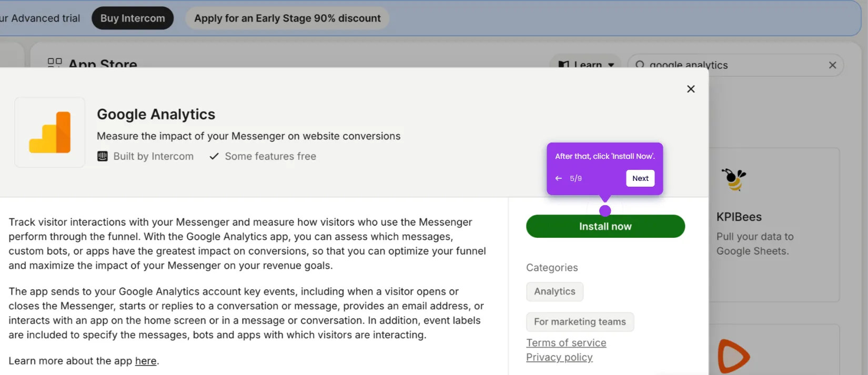The height and width of the screenshot is (375, 868).
Task: Click the 5/9 tour step counter
Action: 576,178
